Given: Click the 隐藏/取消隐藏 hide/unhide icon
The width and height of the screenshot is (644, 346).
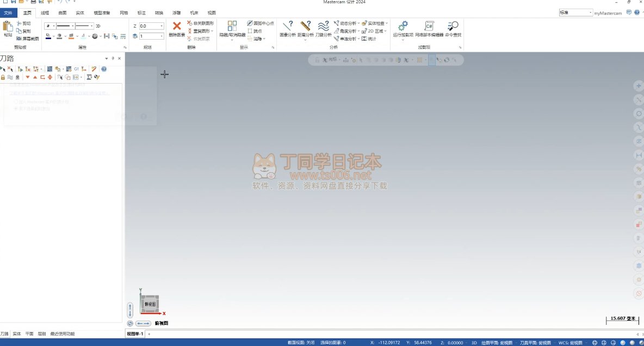Looking at the screenshot, I should point(232,26).
